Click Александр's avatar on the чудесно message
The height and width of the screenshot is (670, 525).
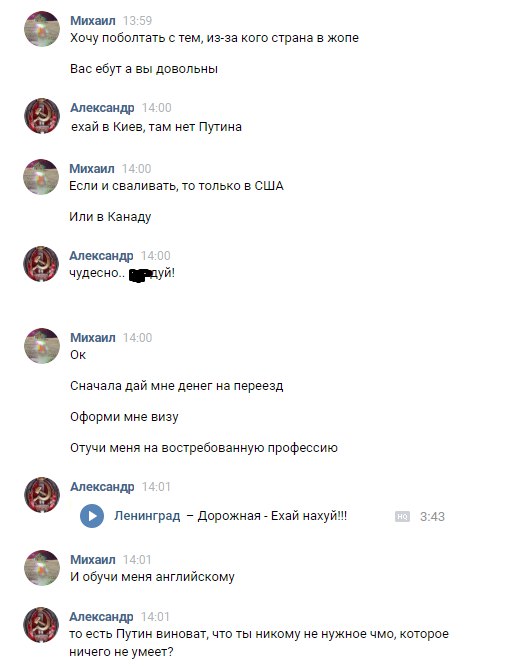[x=41, y=264]
